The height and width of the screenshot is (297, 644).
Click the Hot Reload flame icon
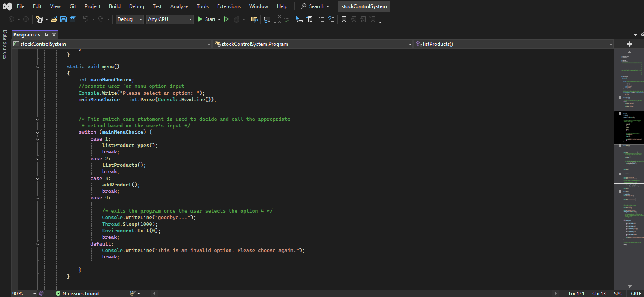[236, 19]
